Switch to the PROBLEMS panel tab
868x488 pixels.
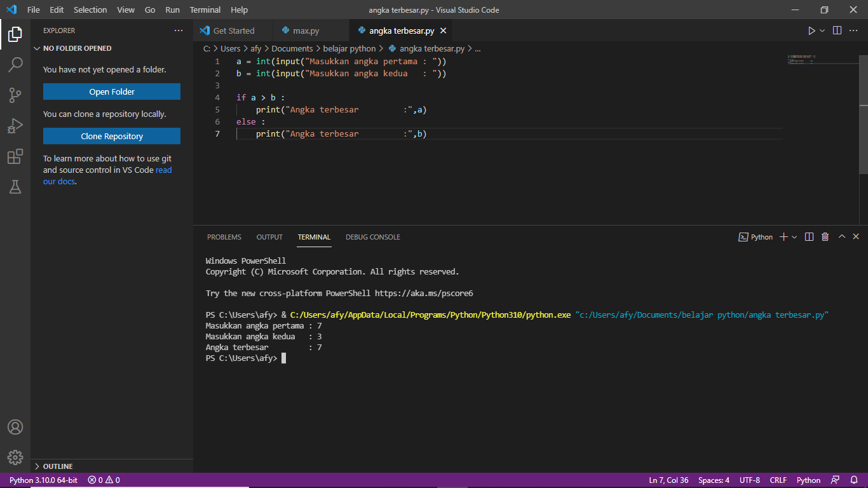[x=224, y=237]
